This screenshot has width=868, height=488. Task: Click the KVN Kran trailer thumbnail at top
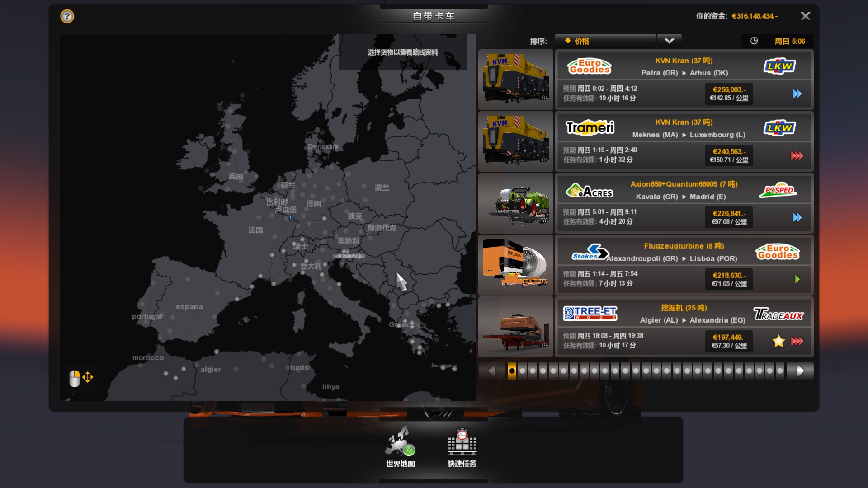click(515, 79)
